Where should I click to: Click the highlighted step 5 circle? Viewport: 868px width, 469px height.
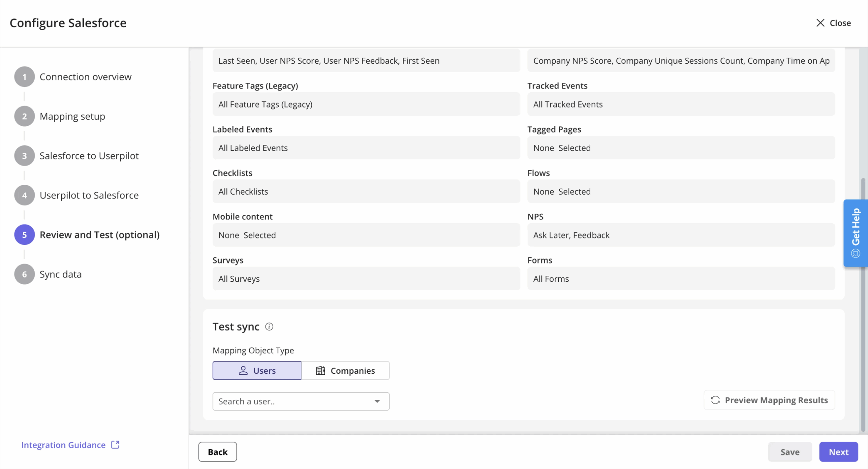[24, 235]
